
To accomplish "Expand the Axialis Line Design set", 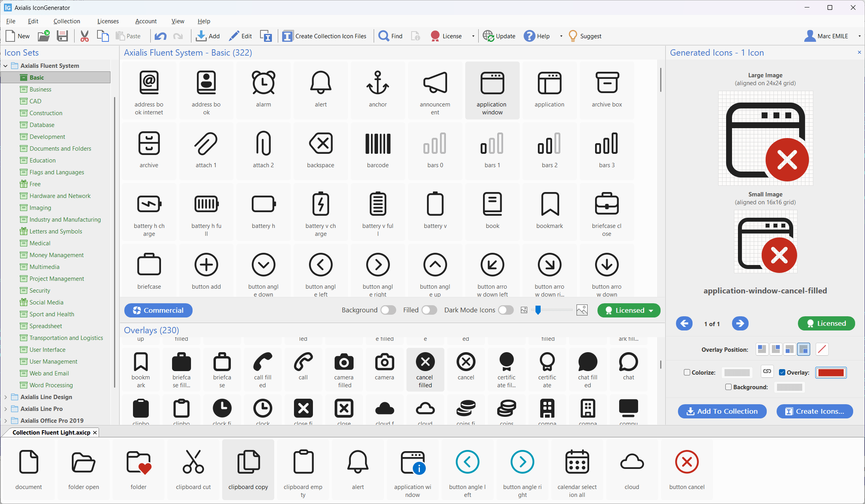I will click(x=6, y=397).
